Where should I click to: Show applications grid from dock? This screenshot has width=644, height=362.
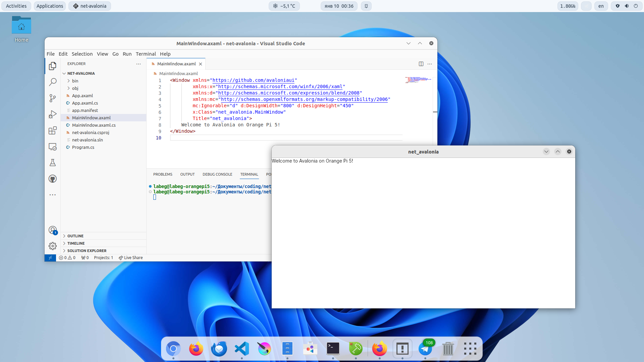tap(470, 349)
